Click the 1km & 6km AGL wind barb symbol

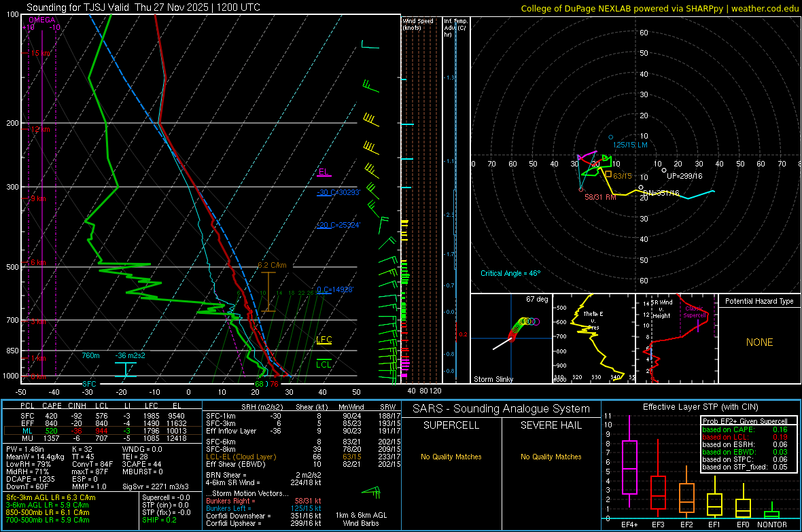pyautogui.click(x=371, y=493)
